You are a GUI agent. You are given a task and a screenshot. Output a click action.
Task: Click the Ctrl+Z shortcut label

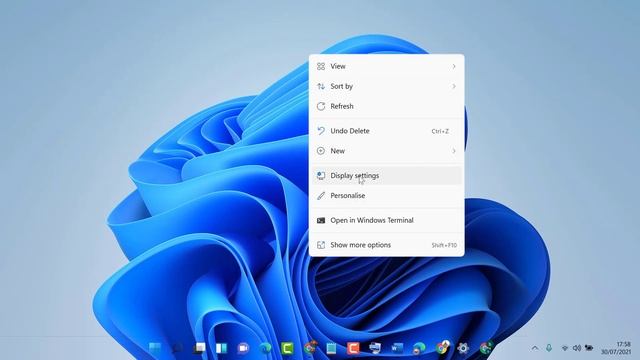tap(440, 131)
